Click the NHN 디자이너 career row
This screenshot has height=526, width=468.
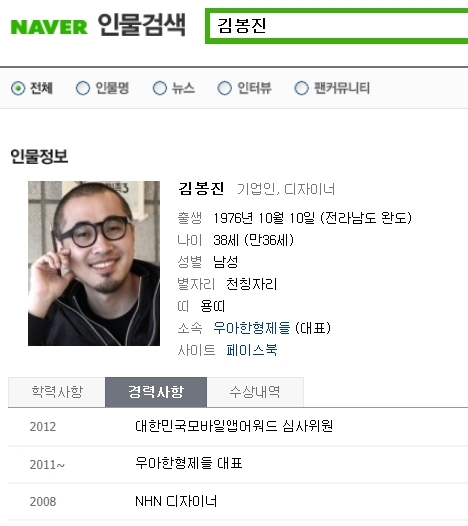click(x=238, y=502)
